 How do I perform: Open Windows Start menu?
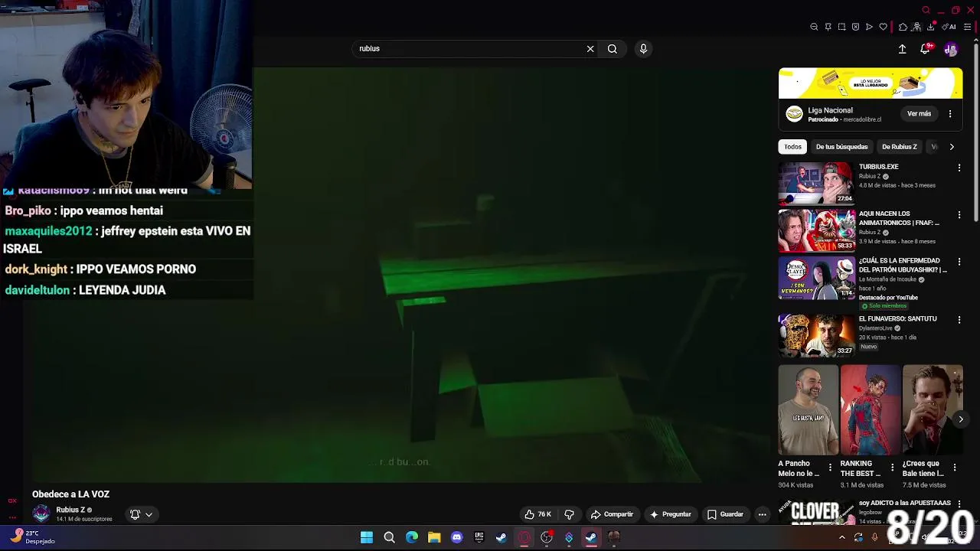point(367,538)
